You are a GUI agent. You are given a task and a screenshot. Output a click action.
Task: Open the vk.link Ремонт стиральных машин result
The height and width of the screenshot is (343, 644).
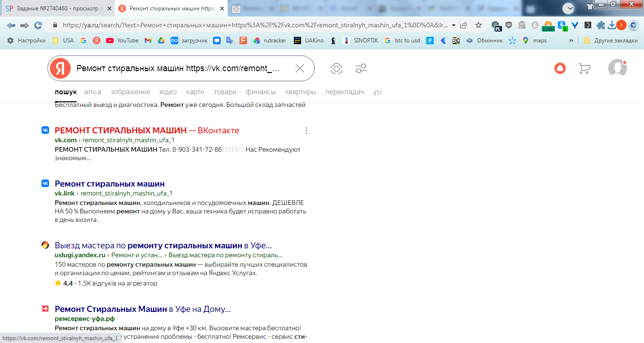tap(110, 184)
